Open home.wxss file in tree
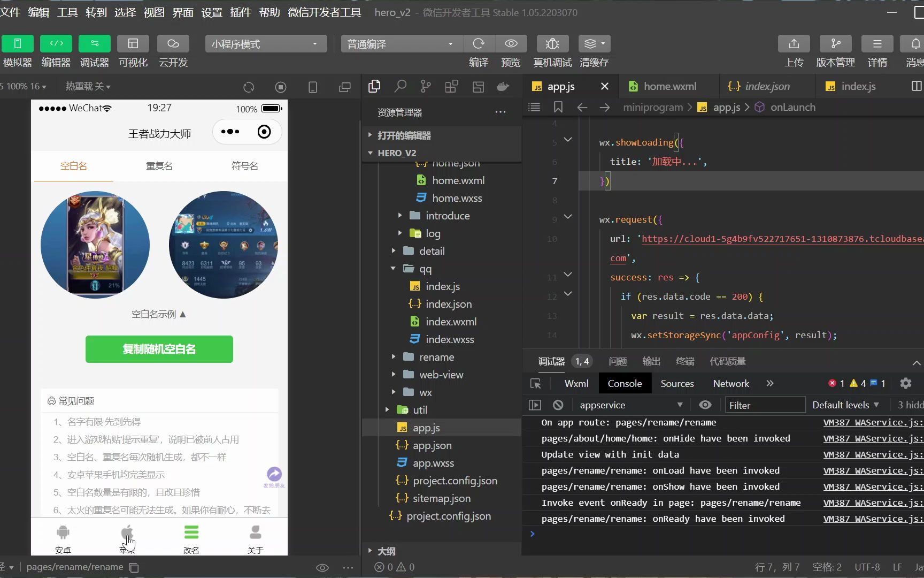924x578 pixels. [441, 198]
